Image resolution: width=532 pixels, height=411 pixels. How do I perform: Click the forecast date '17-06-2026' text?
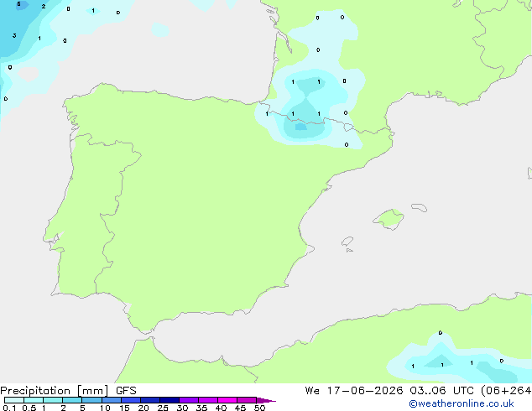click(365, 391)
